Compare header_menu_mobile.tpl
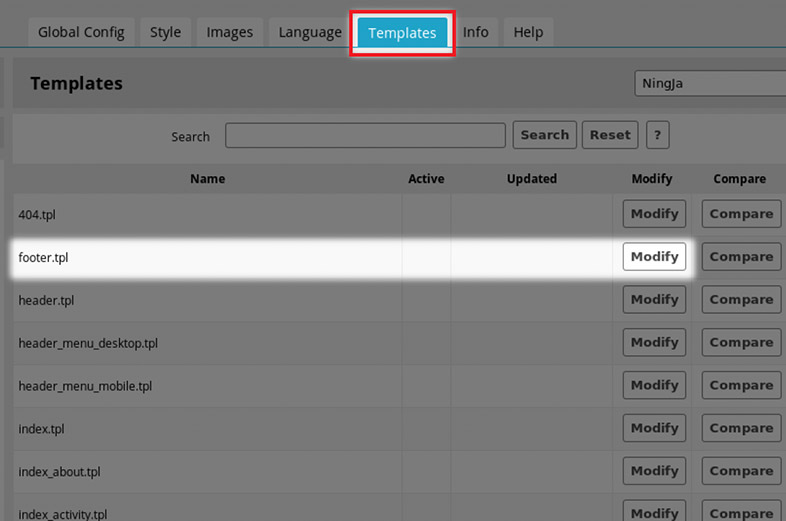786x521 pixels. click(741, 385)
